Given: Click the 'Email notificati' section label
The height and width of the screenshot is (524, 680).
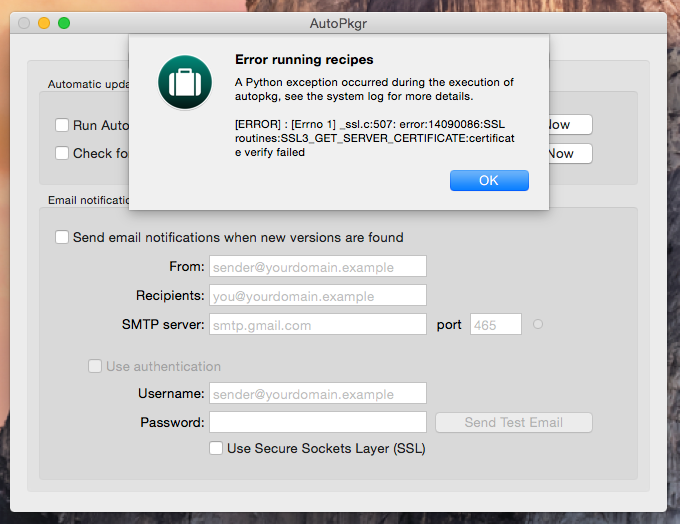Looking at the screenshot, I should point(88,200).
